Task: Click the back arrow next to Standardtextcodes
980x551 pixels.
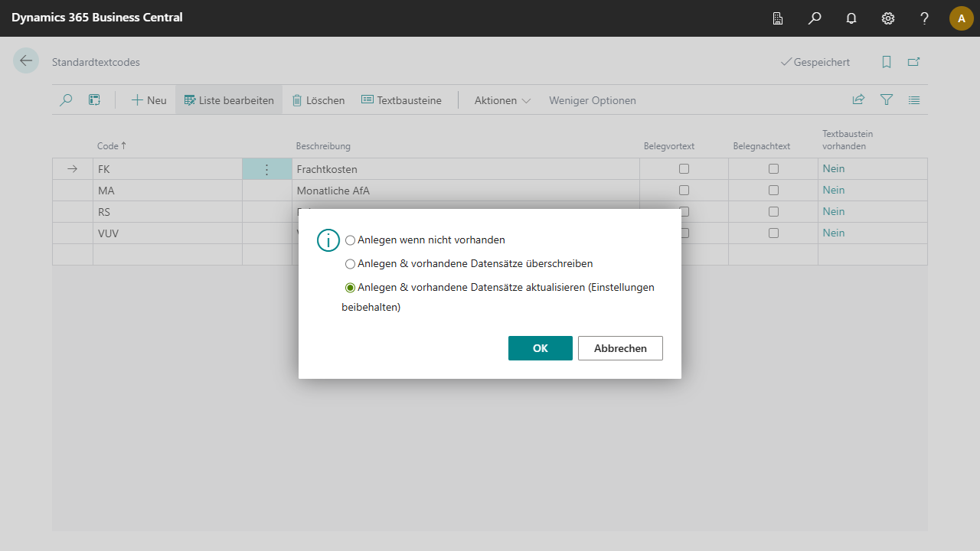Action: (x=26, y=61)
